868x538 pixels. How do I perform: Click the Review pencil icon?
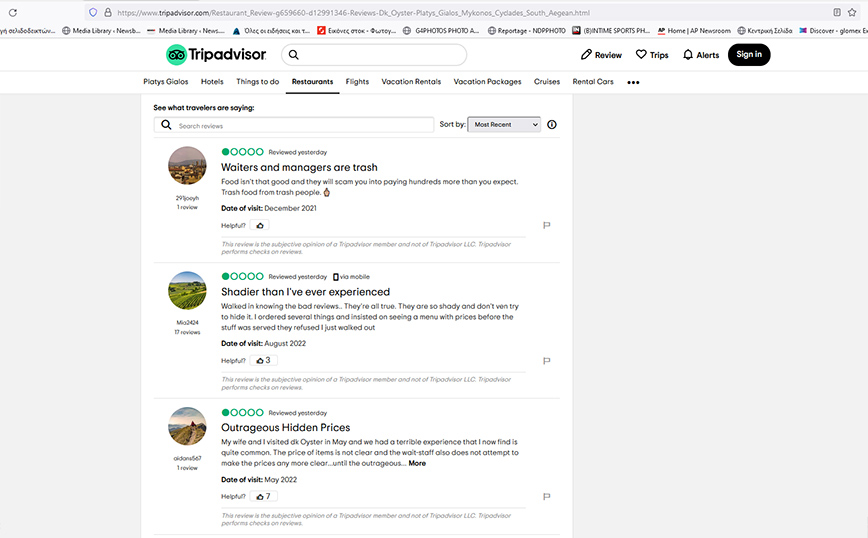pyautogui.click(x=585, y=55)
